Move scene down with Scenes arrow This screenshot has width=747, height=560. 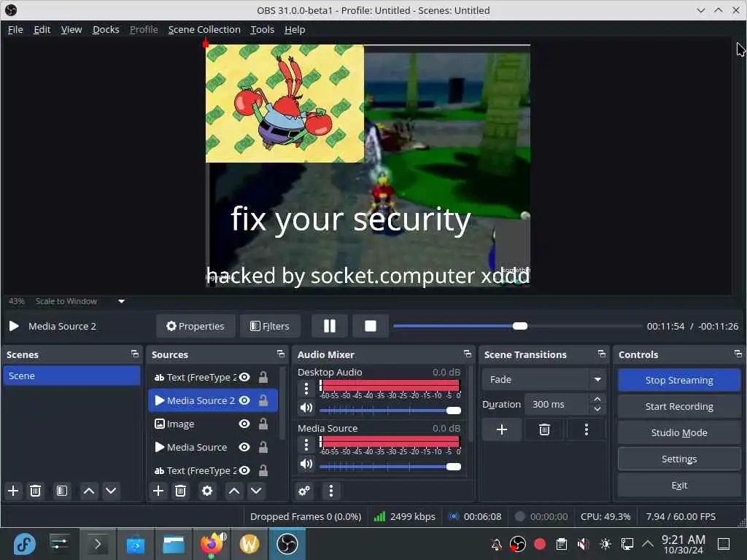click(x=111, y=491)
